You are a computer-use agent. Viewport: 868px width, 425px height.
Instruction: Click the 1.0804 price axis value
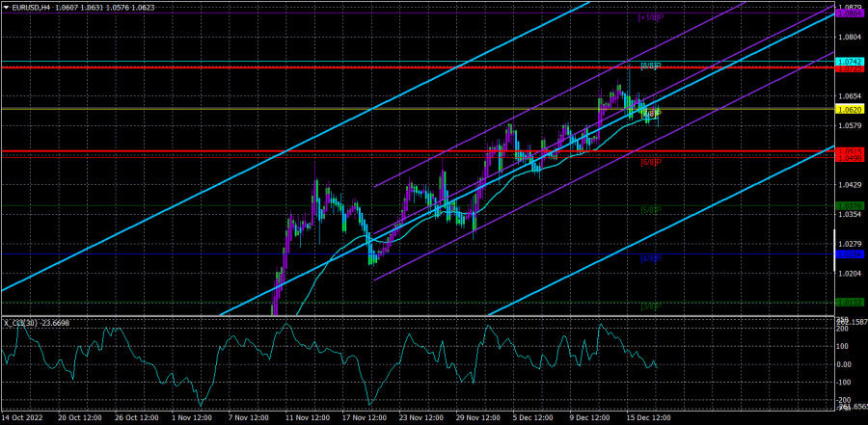(850, 37)
